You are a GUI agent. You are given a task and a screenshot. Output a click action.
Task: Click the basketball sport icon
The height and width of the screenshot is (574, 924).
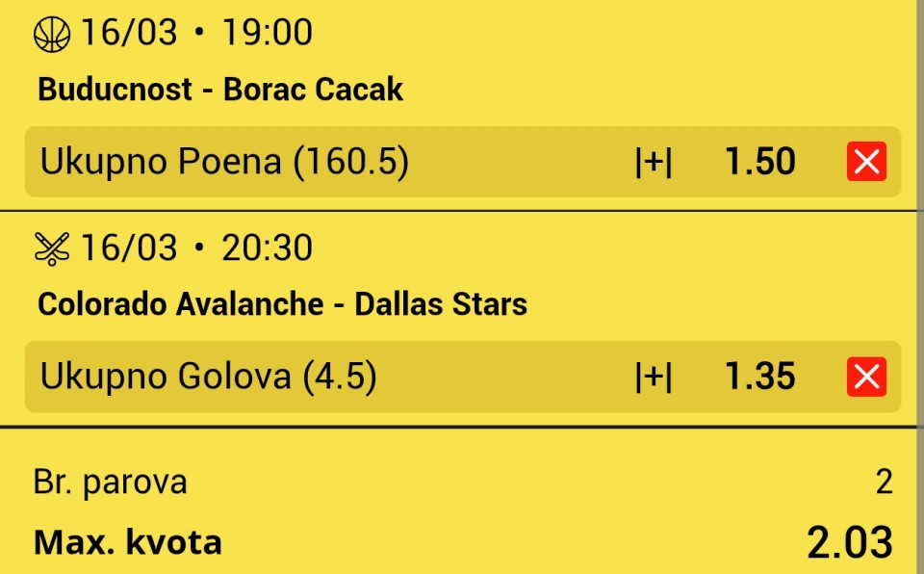coord(52,34)
